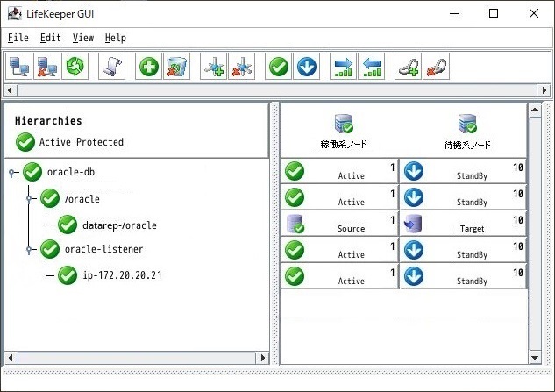
Task: Click the Target status cell for datarep-/oracle
Action: (463, 224)
